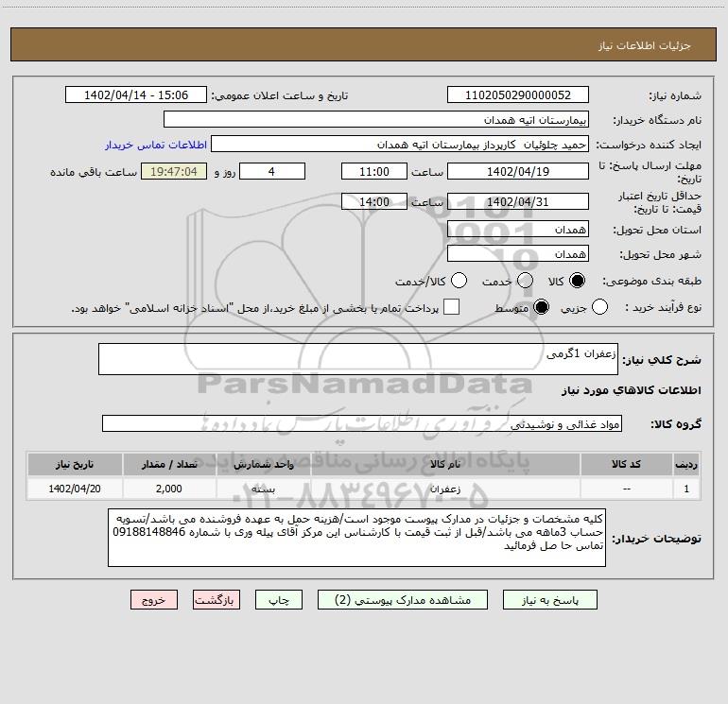Click the چاپ print button
The image size is (728, 704).
(x=279, y=600)
